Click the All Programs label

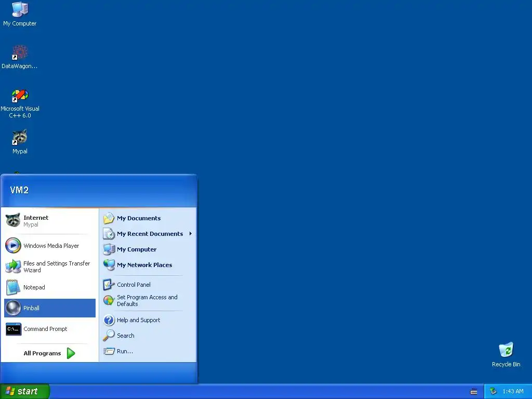coord(42,353)
